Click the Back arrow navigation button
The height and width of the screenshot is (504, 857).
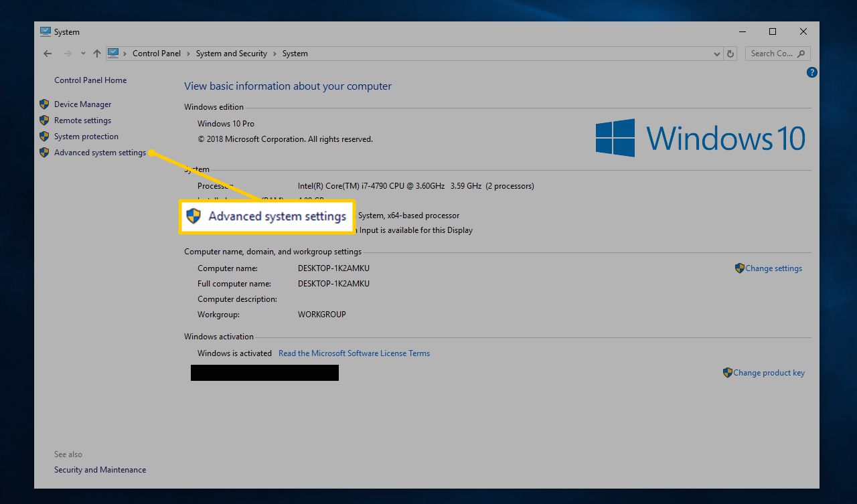click(x=47, y=54)
